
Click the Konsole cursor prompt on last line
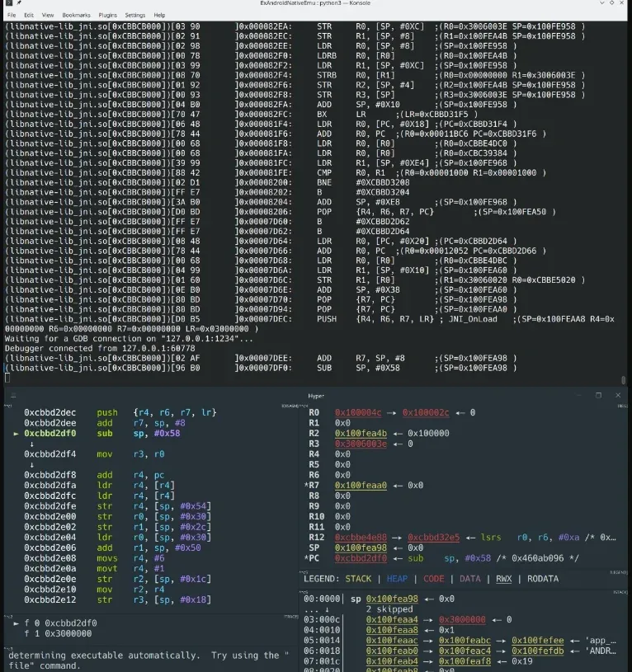(x=7, y=378)
